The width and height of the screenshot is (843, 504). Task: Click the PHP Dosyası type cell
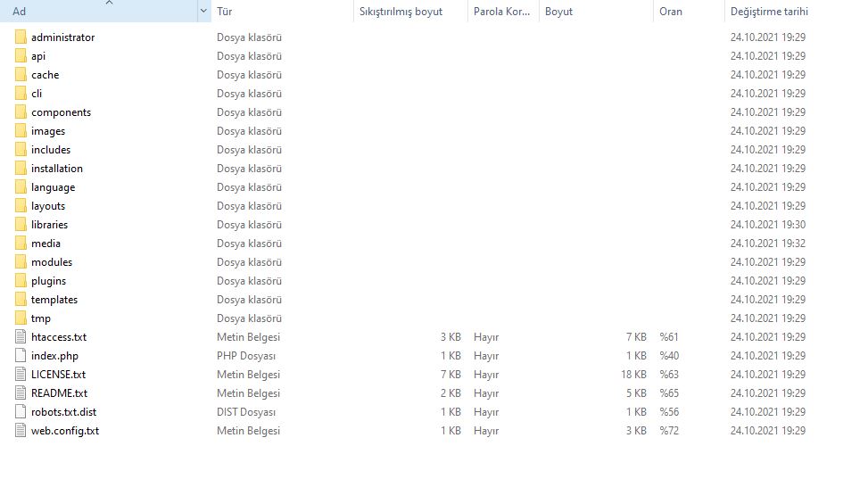[246, 356]
